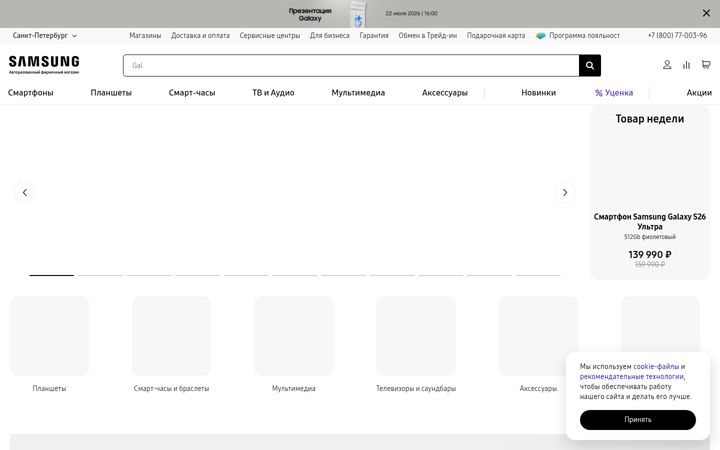The width and height of the screenshot is (720, 450).
Task: Open the Телевизоры и саундбары category tile
Action: click(x=416, y=345)
